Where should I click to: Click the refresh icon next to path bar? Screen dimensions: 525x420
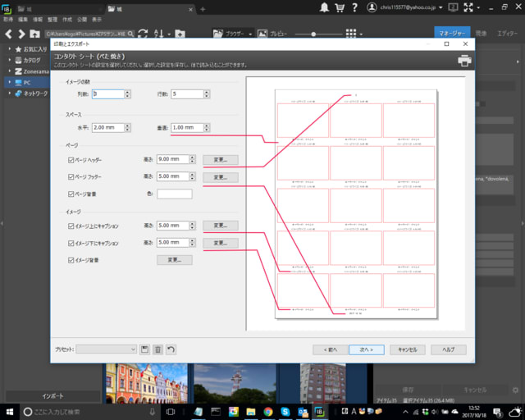(143, 34)
